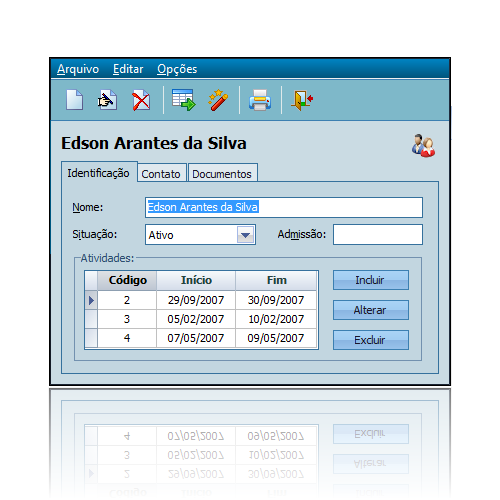Click the exit door icon
Screen dimensions: 500x500
(x=302, y=100)
